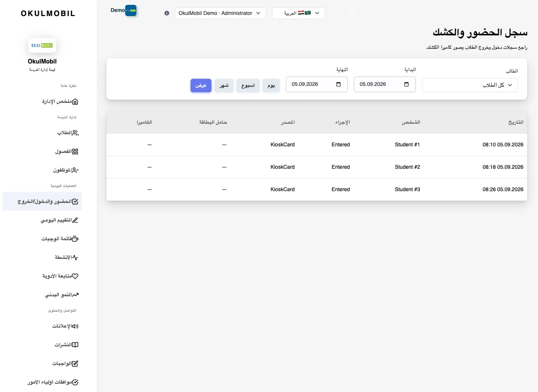Screen dimensions: 538x392
Task: Click النمو البدني trend chart icon
Action: tap(75, 295)
